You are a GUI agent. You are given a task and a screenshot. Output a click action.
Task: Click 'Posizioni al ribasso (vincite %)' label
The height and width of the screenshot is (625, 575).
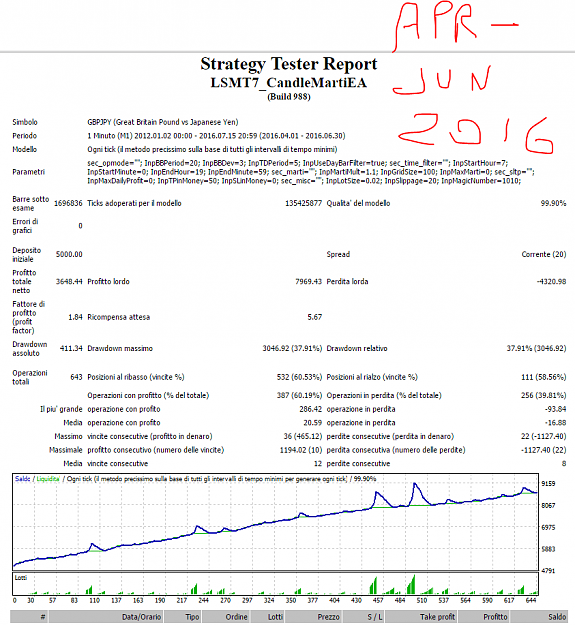pyautogui.click(x=136, y=377)
